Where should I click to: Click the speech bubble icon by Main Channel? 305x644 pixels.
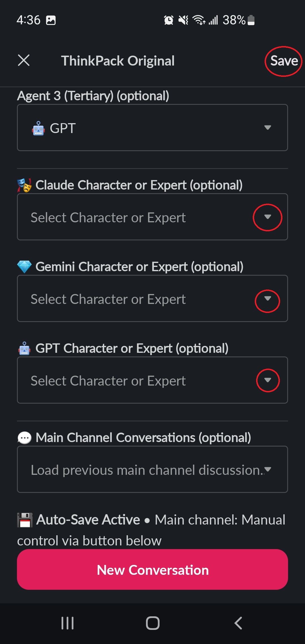[x=25, y=438]
